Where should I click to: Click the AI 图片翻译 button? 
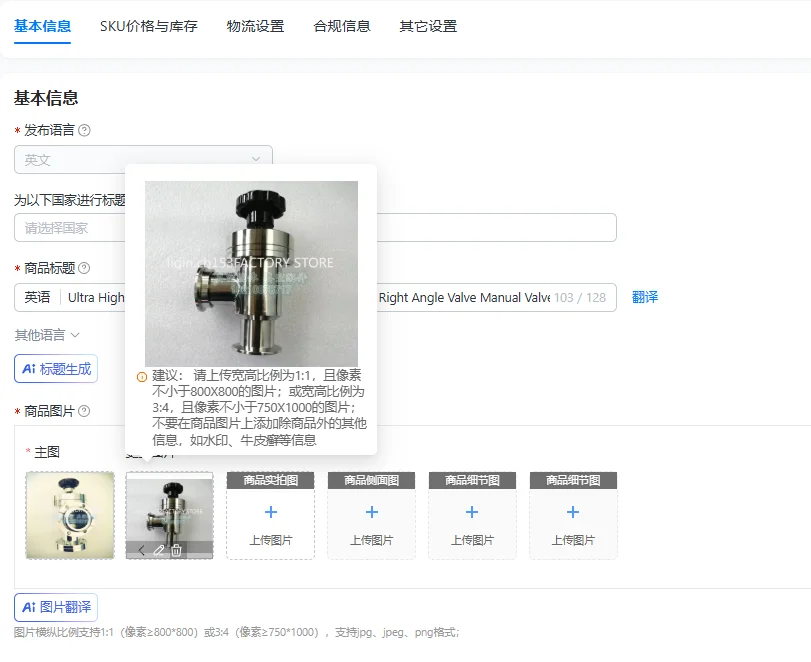coord(56,607)
